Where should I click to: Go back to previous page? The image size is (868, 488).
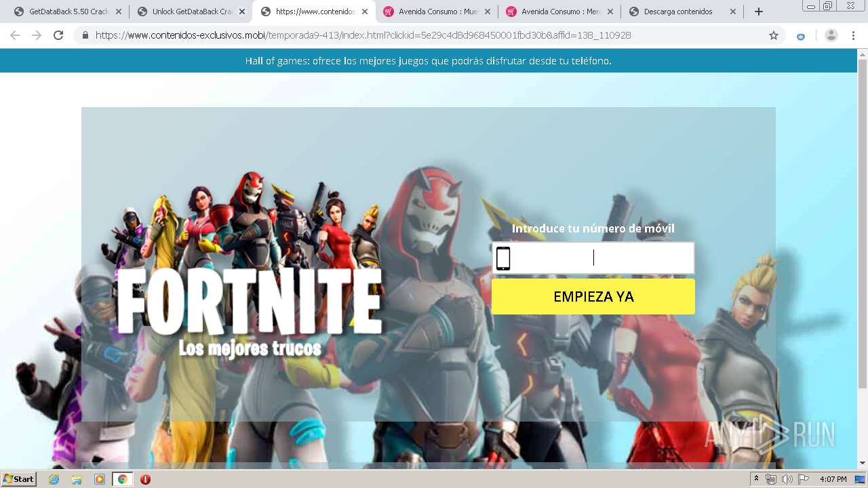click(15, 35)
